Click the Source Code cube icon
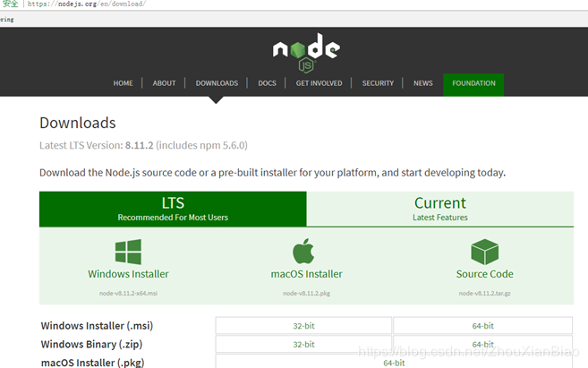Viewport: 588px width, 368px height. (x=484, y=252)
